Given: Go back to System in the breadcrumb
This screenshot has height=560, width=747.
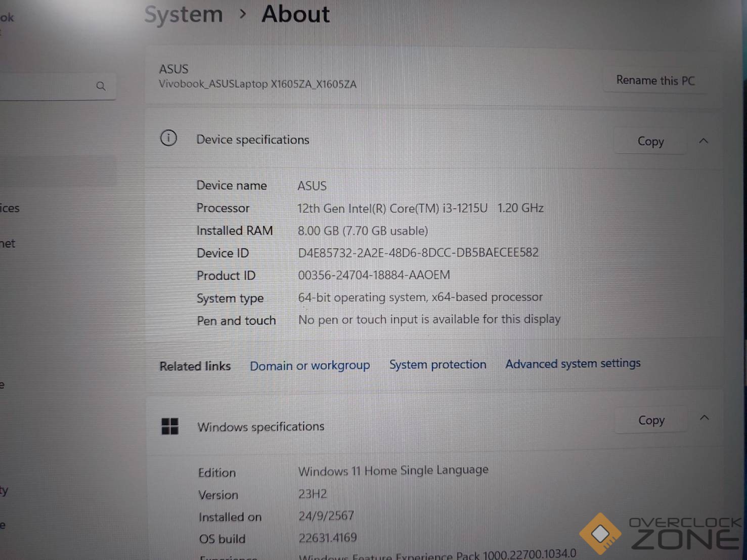Looking at the screenshot, I should pyautogui.click(x=184, y=14).
